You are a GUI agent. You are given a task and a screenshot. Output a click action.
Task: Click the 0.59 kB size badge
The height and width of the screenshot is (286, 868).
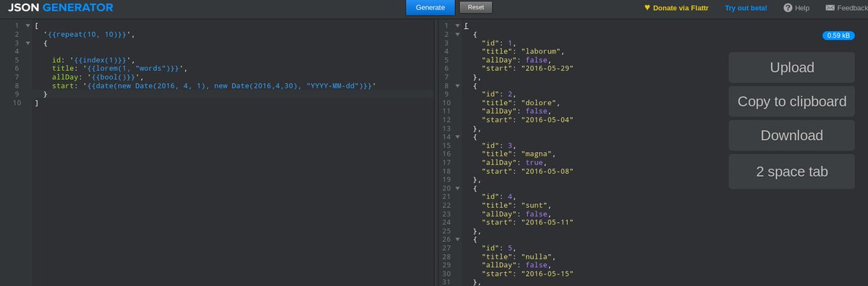pyautogui.click(x=838, y=35)
